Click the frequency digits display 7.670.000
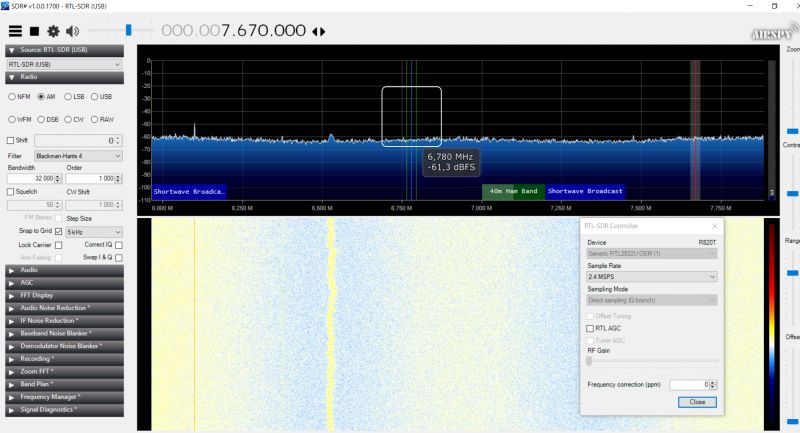Screen dimensions: 800x433 pyautogui.click(x=263, y=31)
